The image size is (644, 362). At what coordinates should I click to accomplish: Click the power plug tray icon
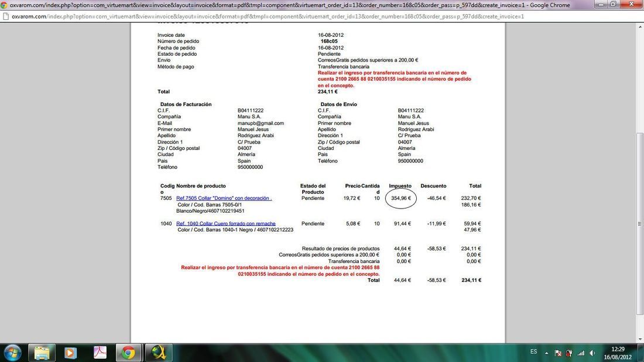pos(569,353)
